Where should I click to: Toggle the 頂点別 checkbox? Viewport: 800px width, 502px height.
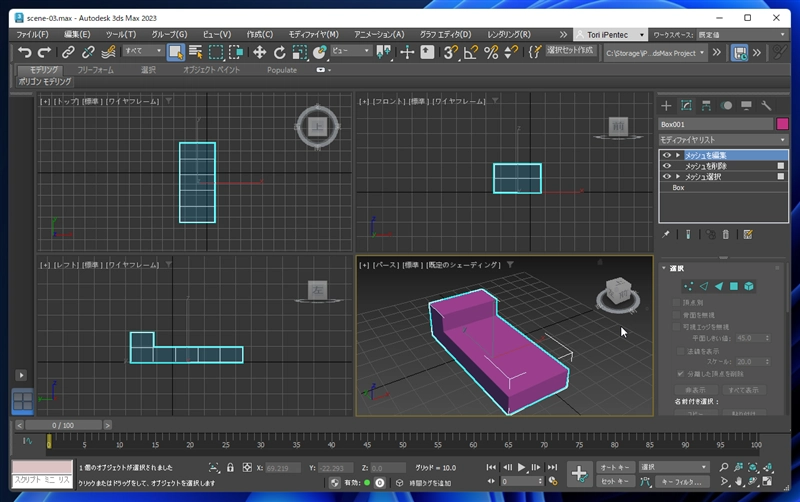click(677, 303)
